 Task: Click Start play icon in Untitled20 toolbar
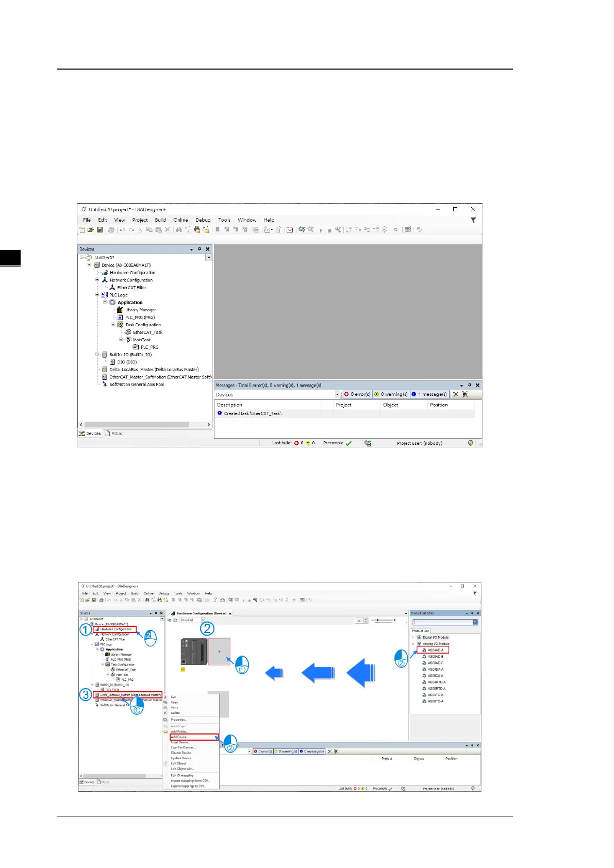pos(321,230)
